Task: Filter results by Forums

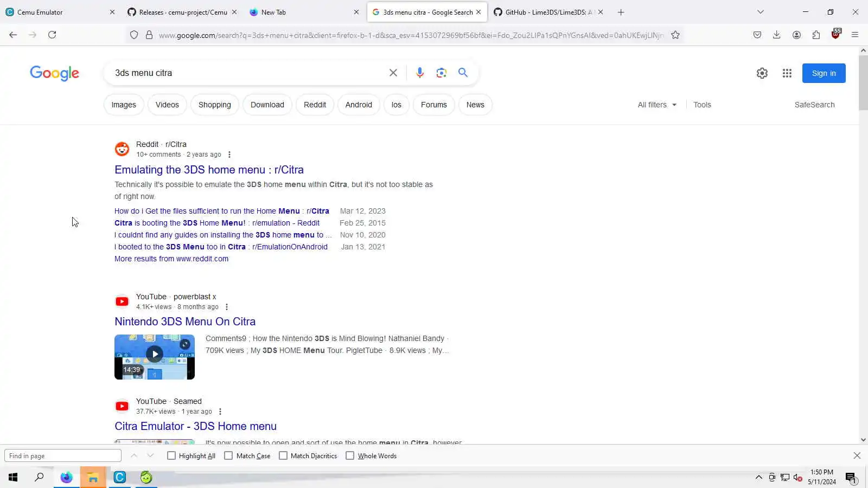Action: pyautogui.click(x=434, y=105)
